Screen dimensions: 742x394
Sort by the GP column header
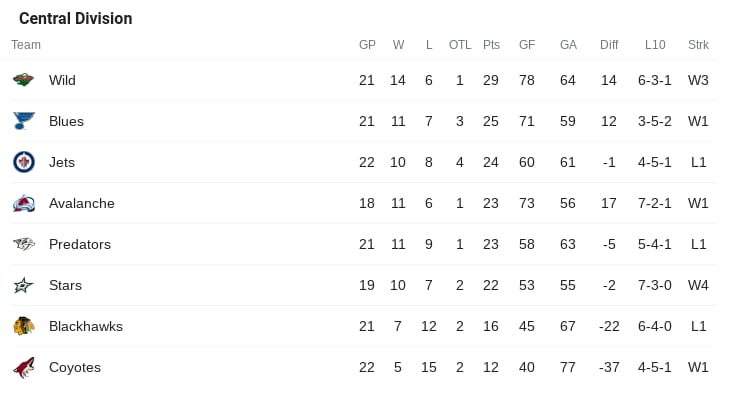pyautogui.click(x=367, y=45)
